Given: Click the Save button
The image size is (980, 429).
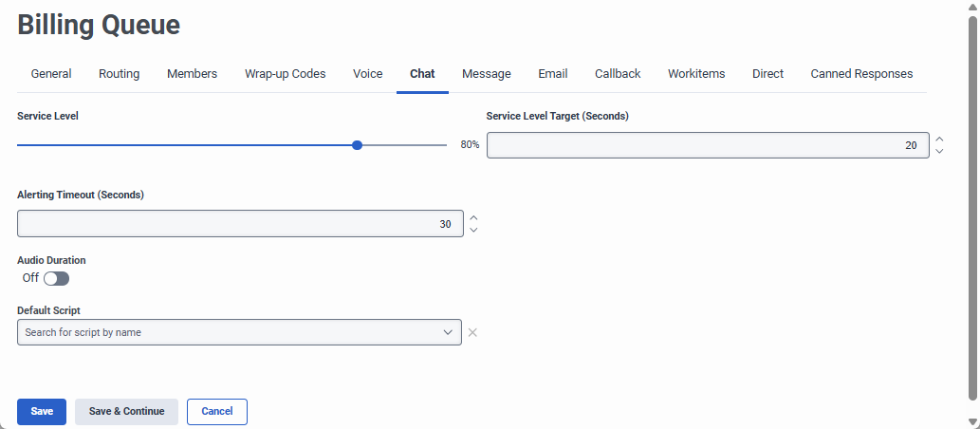Looking at the screenshot, I should pyautogui.click(x=42, y=411).
